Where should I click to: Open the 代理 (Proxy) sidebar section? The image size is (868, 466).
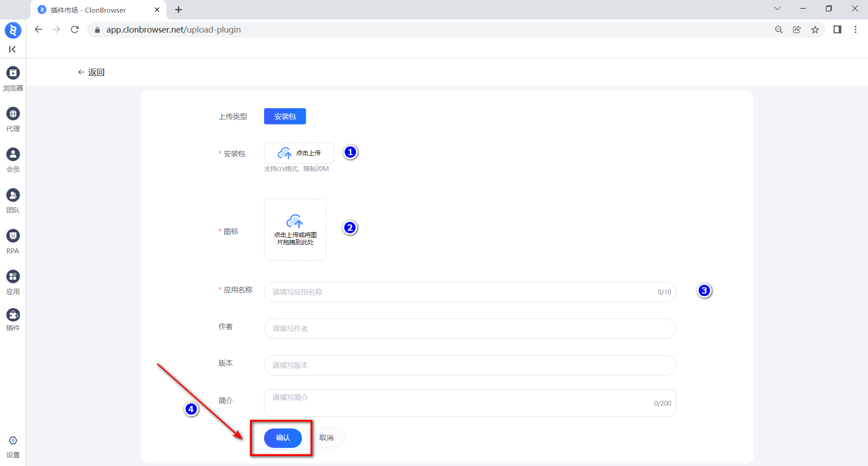pos(13,119)
